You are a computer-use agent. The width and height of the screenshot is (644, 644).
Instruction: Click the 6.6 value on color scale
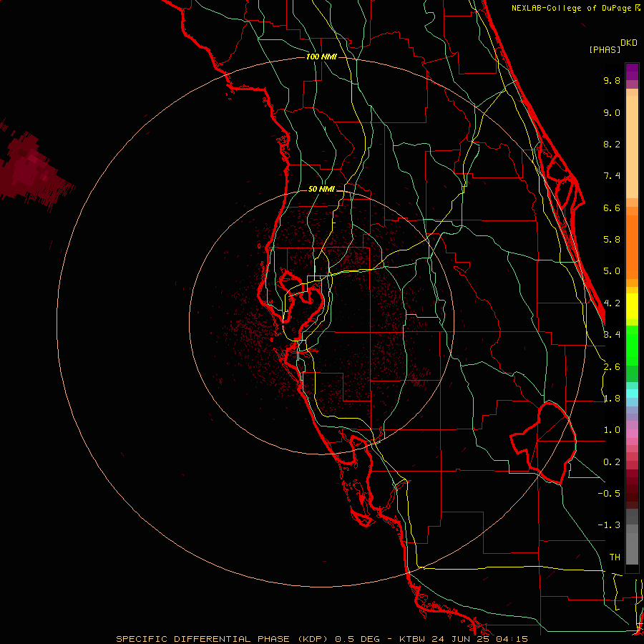click(x=612, y=208)
